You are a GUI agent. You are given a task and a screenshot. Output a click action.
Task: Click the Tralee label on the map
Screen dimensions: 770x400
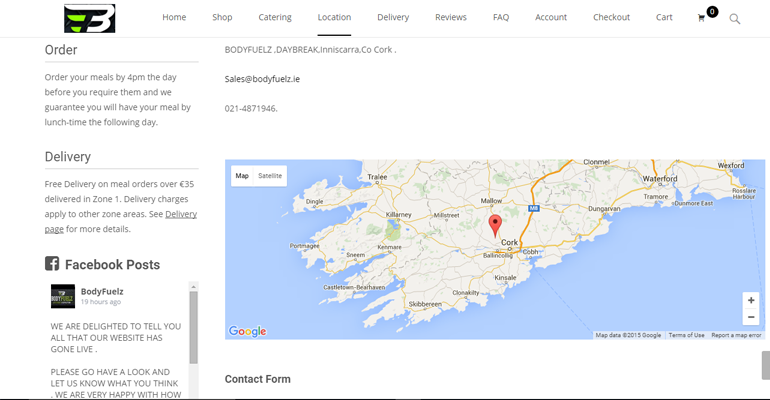pyautogui.click(x=377, y=177)
